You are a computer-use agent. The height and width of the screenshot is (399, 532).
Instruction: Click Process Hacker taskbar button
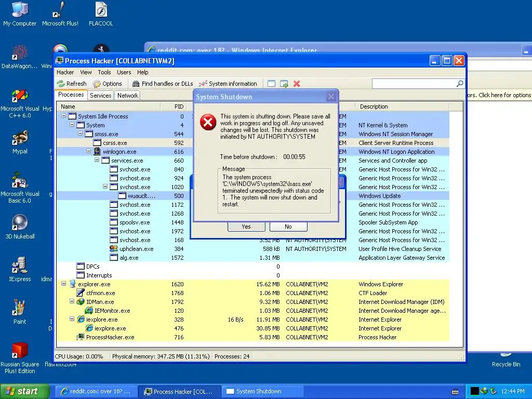179,391
